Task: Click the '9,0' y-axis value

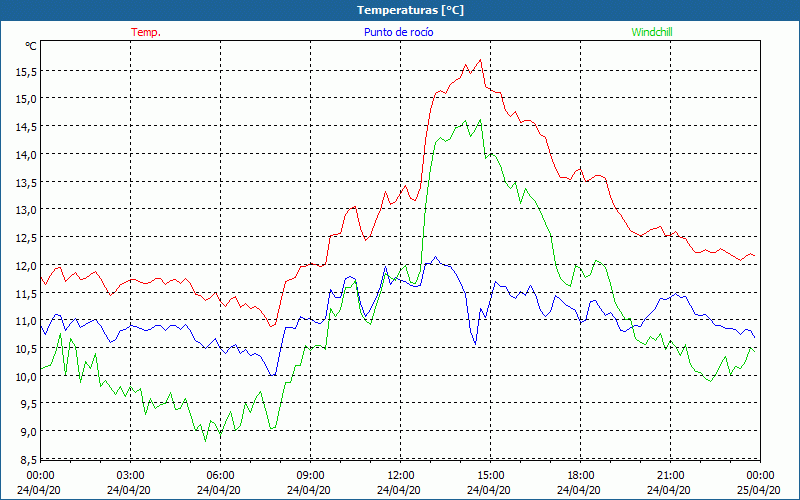Action: pos(29,433)
